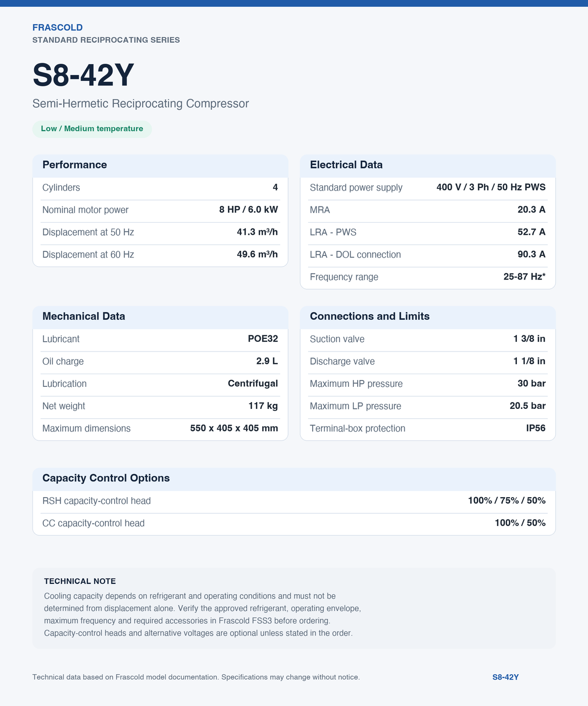Screen dimensions: 588x706
Task: Click the FRASCOLD brand name
Action: 57,27
